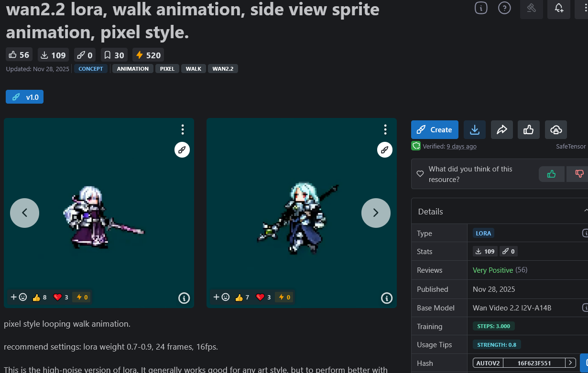Viewport: 588px width, 373px height.
Task: Click info icon in Type row
Action: point(585,233)
